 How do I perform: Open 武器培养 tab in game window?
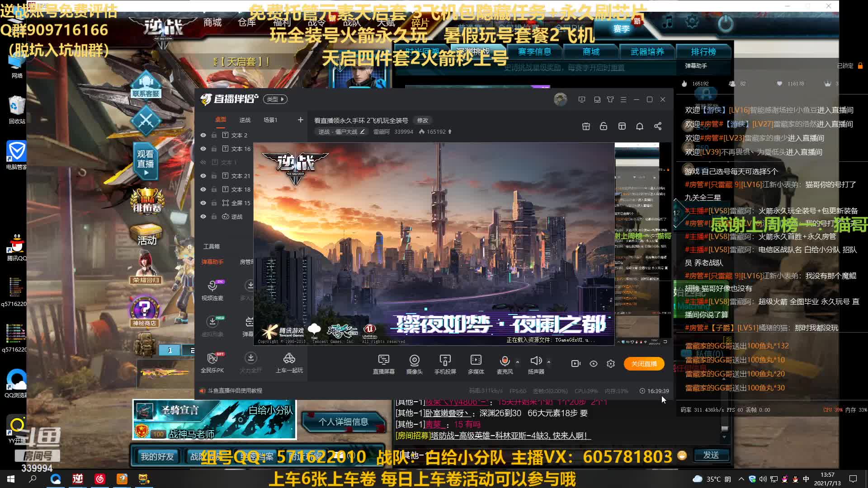(x=647, y=52)
